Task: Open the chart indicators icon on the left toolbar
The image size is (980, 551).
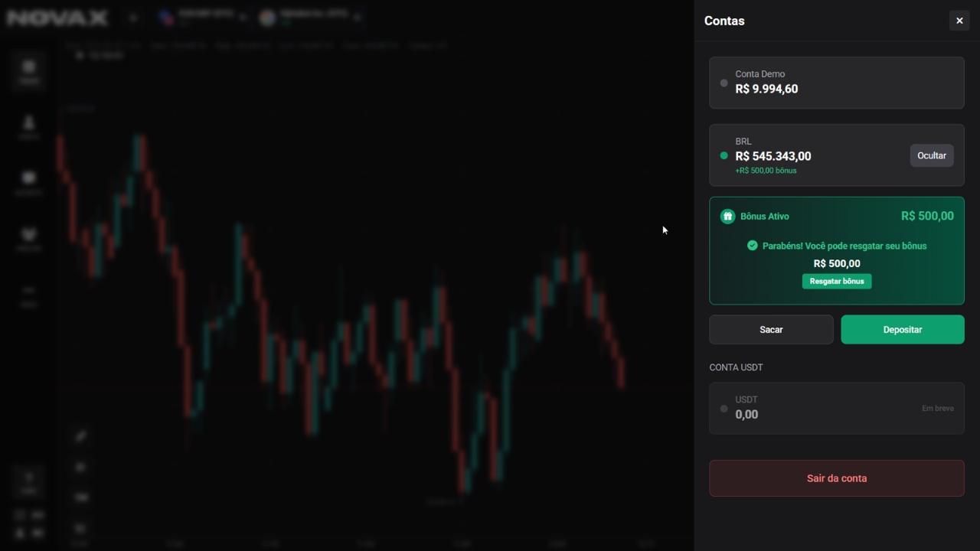Action: (80, 467)
